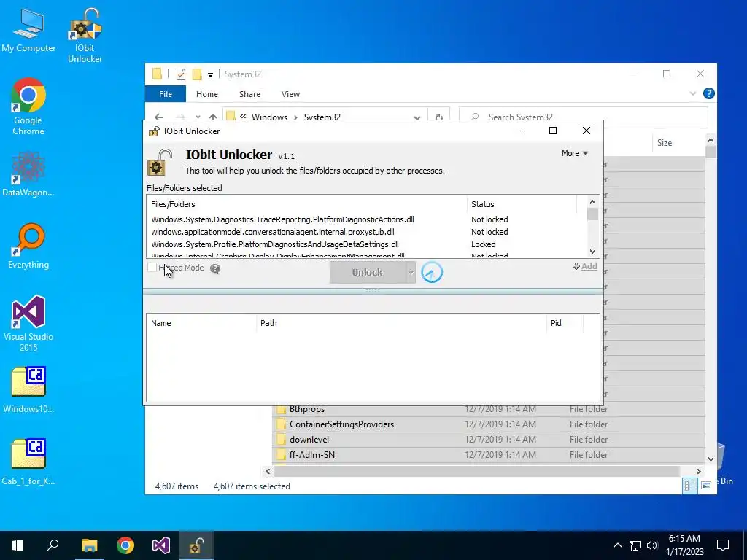This screenshot has height=560, width=747.
Task: Click the Search System32 field
Action: click(x=583, y=117)
